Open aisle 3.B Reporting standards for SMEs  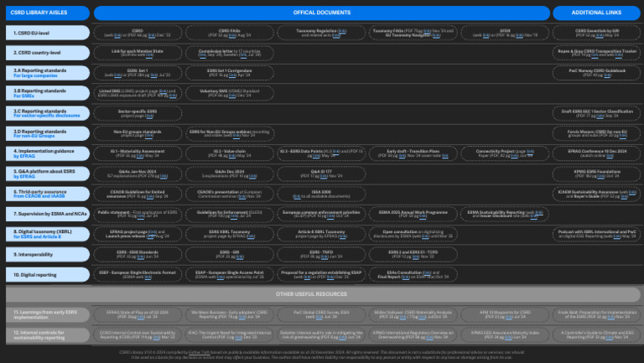48,93
